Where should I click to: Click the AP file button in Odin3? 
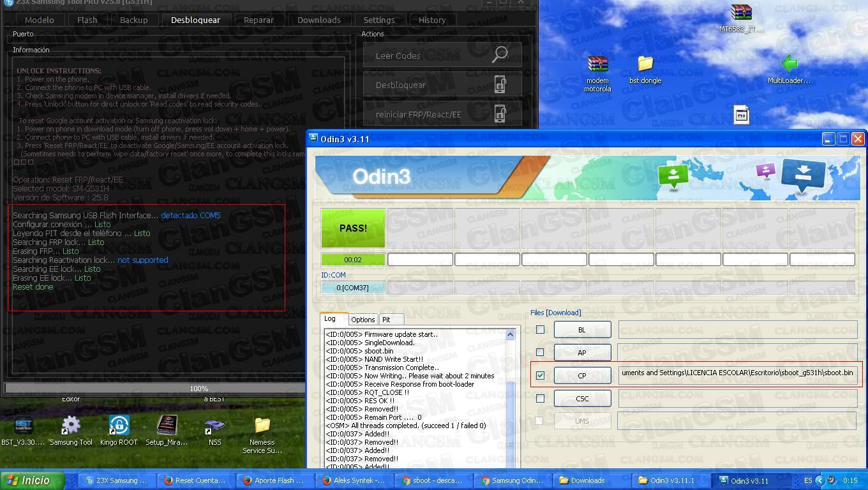tap(582, 352)
